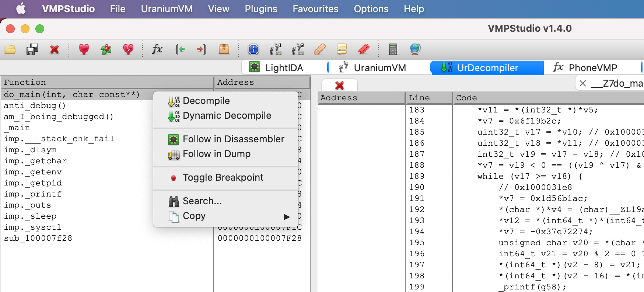The height and width of the screenshot is (292, 644).
Task: Click the cardboard box package icon
Action: [x=224, y=49]
